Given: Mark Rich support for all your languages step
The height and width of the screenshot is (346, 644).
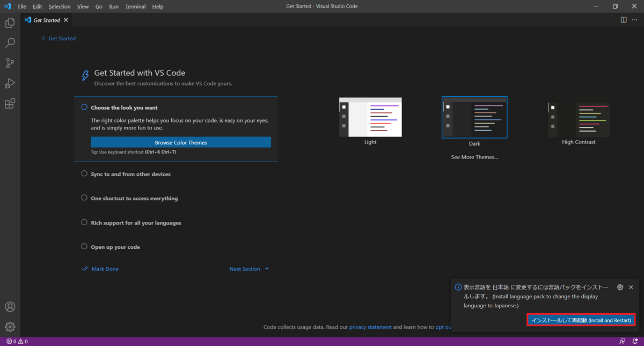Looking at the screenshot, I should [x=84, y=222].
